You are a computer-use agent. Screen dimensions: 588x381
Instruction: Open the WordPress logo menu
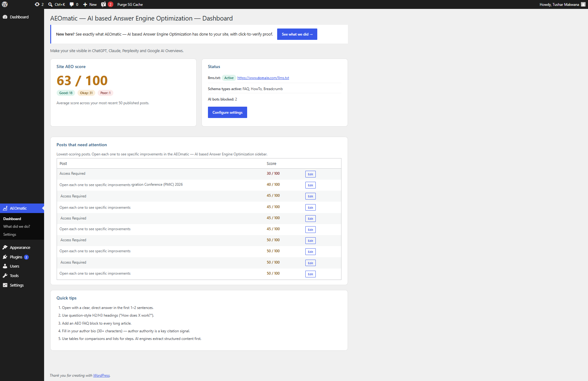(x=5, y=4)
